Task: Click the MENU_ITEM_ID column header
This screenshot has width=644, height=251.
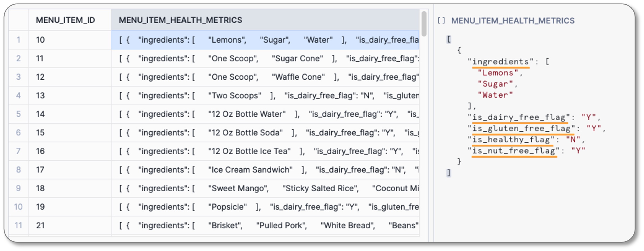Action: coord(65,20)
